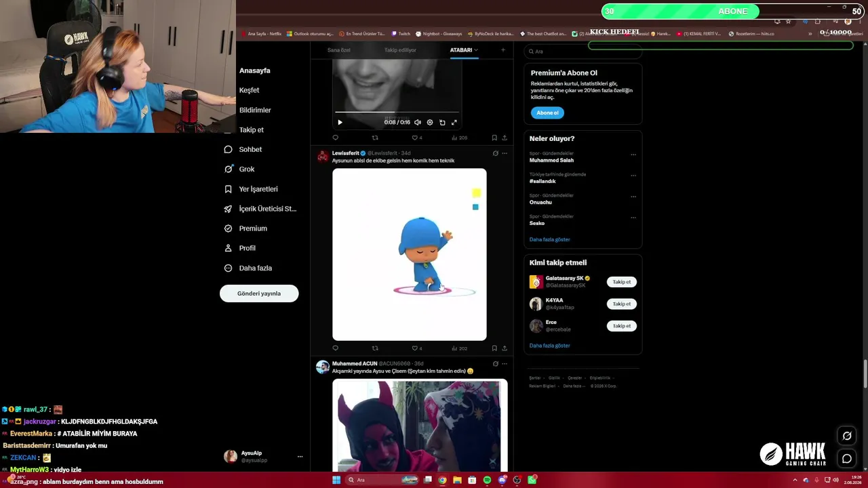Open Daha fazla in the sidebar
The height and width of the screenshot is (488, 868).
point(248,268)
